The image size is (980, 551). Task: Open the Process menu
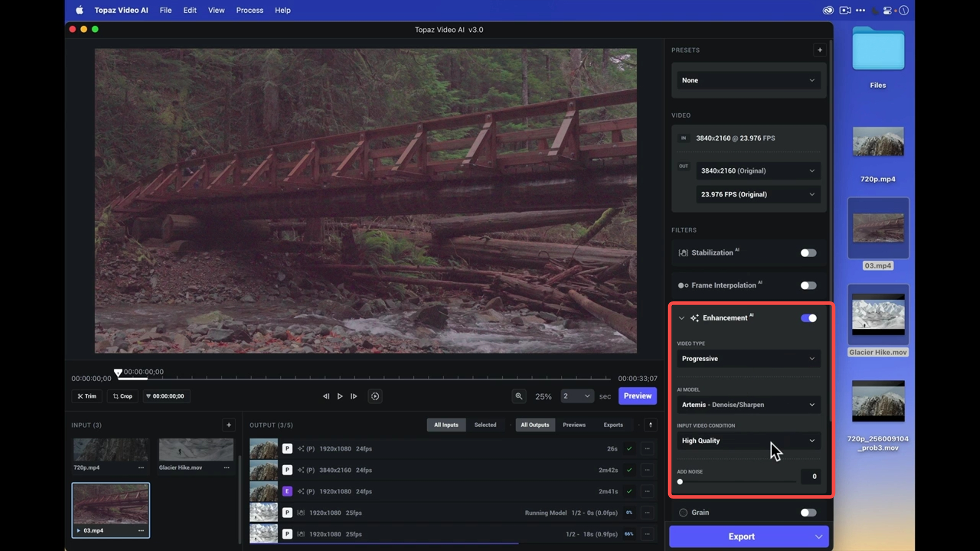point(250,10)
